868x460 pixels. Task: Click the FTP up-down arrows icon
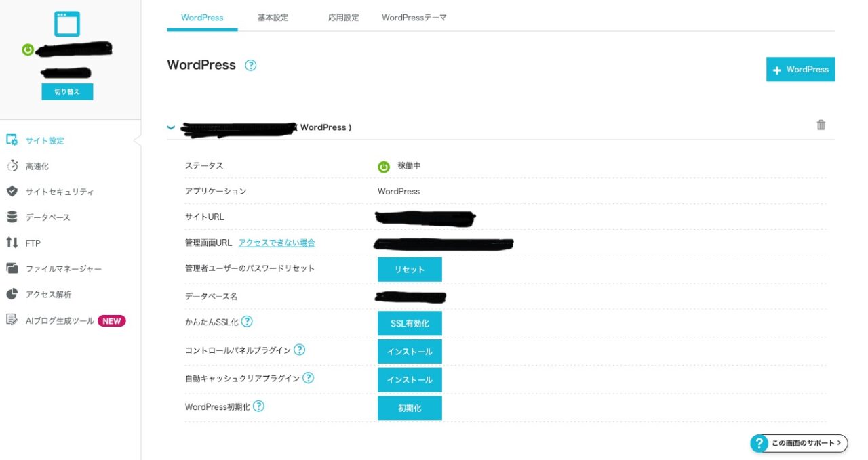coord(12,243)
